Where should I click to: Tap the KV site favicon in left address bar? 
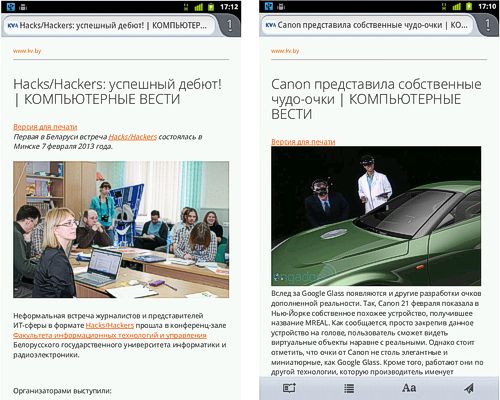(13, 25)
